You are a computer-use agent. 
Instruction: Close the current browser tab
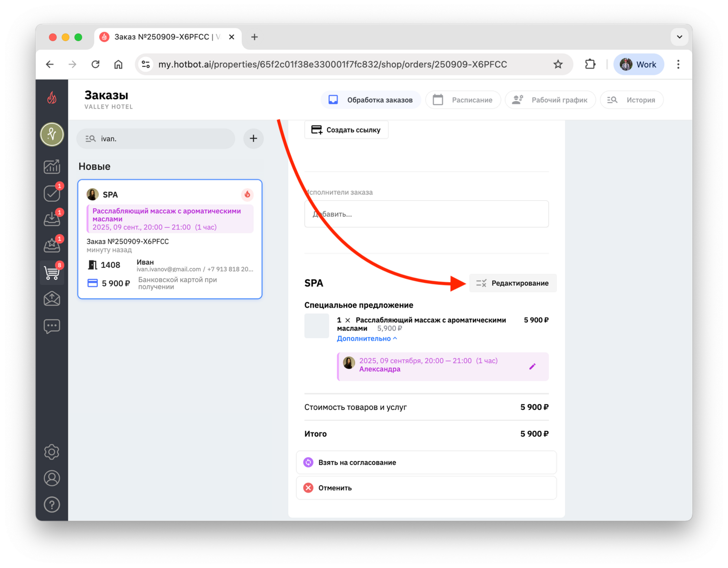point(232,37)
